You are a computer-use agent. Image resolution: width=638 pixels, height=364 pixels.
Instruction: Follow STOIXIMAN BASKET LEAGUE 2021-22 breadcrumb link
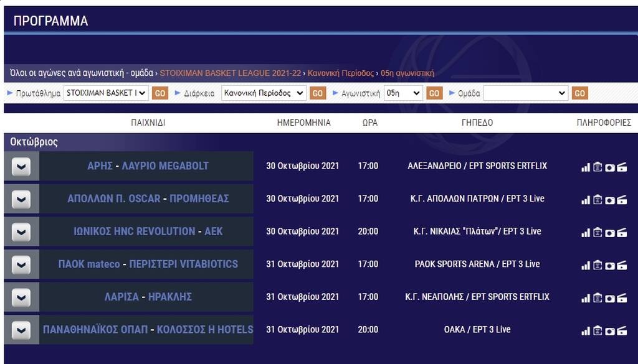point(231,73)
